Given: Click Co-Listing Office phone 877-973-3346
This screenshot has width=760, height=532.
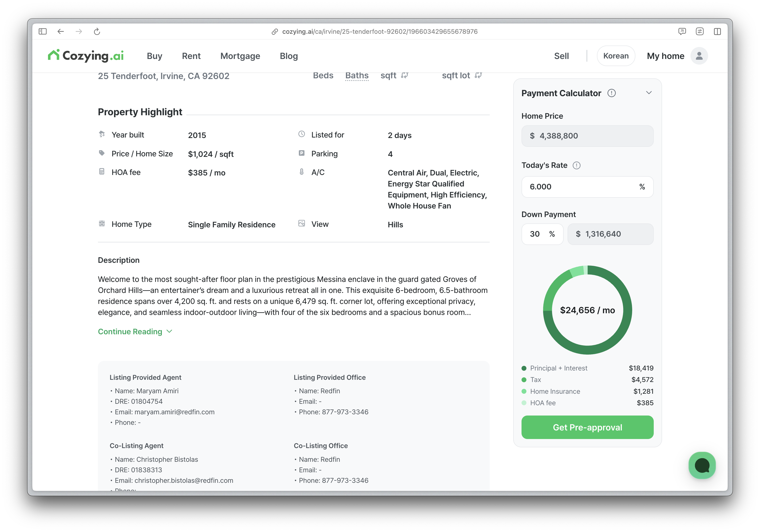Looking at the screenshot, I should point(345,480).
